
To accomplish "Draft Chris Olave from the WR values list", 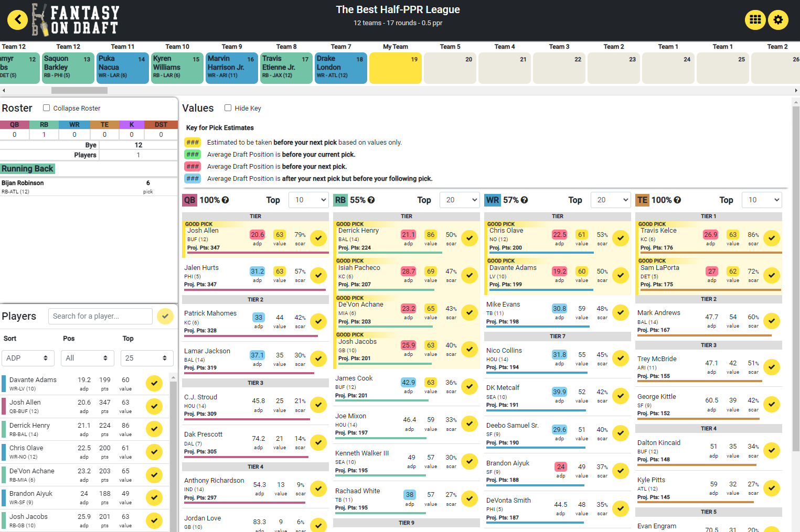I will click(x=621, y=238).
